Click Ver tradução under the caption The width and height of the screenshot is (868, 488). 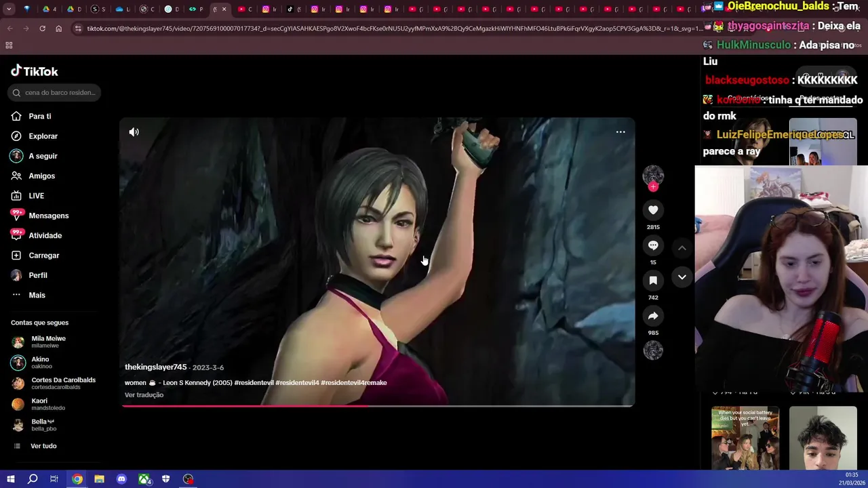tap(144, 394)
